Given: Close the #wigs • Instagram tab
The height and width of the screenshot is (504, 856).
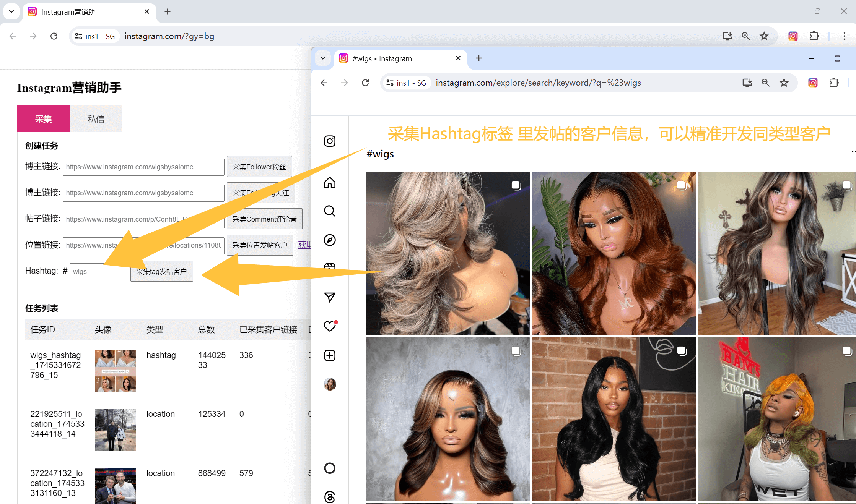Looking at the screenshot, I should [x=458, y=58].
